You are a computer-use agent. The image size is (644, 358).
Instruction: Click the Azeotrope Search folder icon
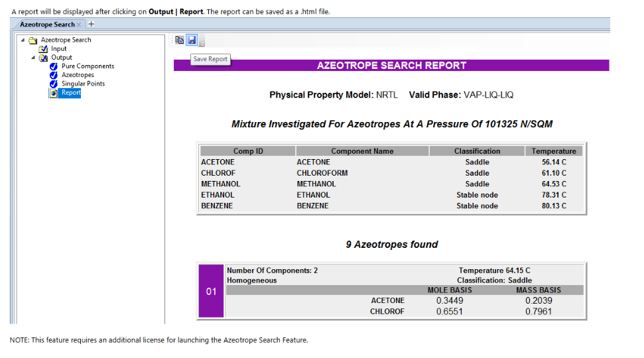(x=33, y=40)
